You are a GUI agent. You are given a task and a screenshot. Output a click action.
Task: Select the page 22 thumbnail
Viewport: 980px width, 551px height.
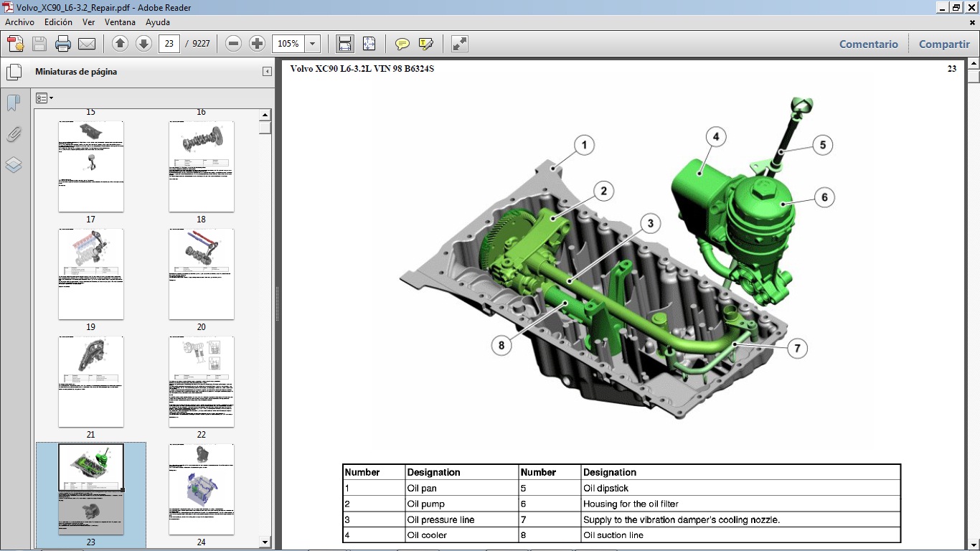point(202,382)
